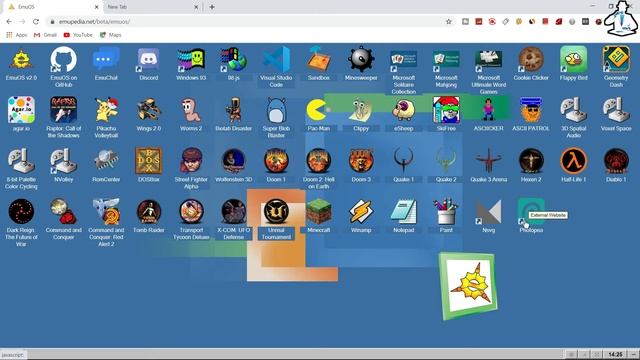Open the Maps bookmark

tap(111, 35)
